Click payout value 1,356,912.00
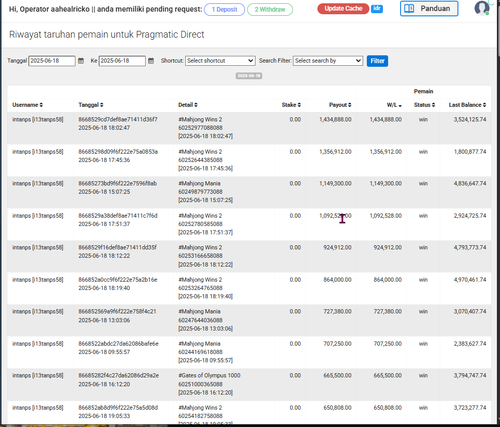This screenshot has width=500, height=427. tap(335, 152)
